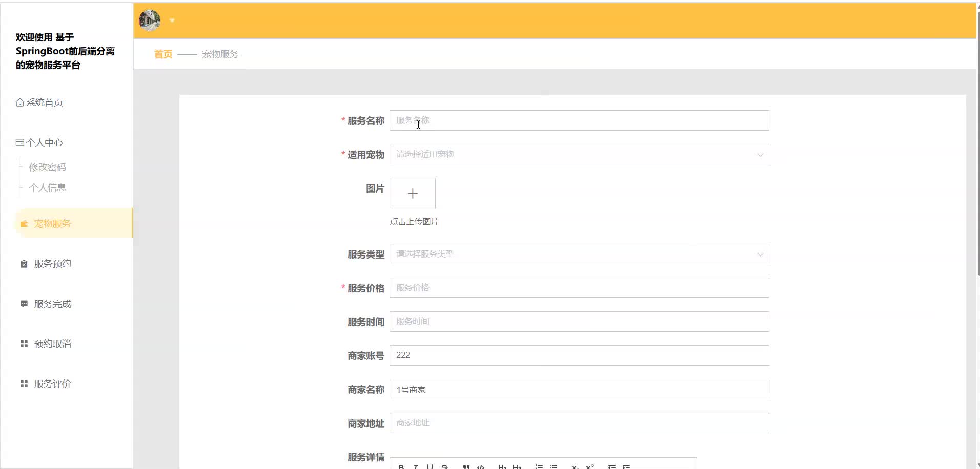
Task: Focus the 服务时间 input field
Action: click(579, 322)
